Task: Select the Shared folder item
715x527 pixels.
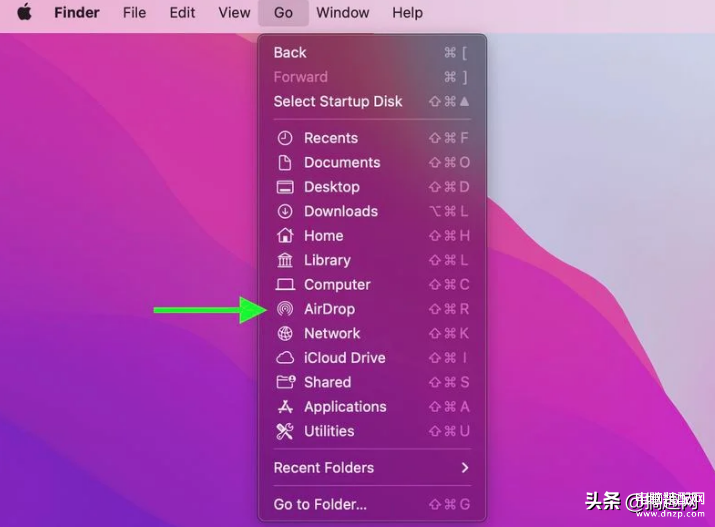Action: (x=327, y=382)
